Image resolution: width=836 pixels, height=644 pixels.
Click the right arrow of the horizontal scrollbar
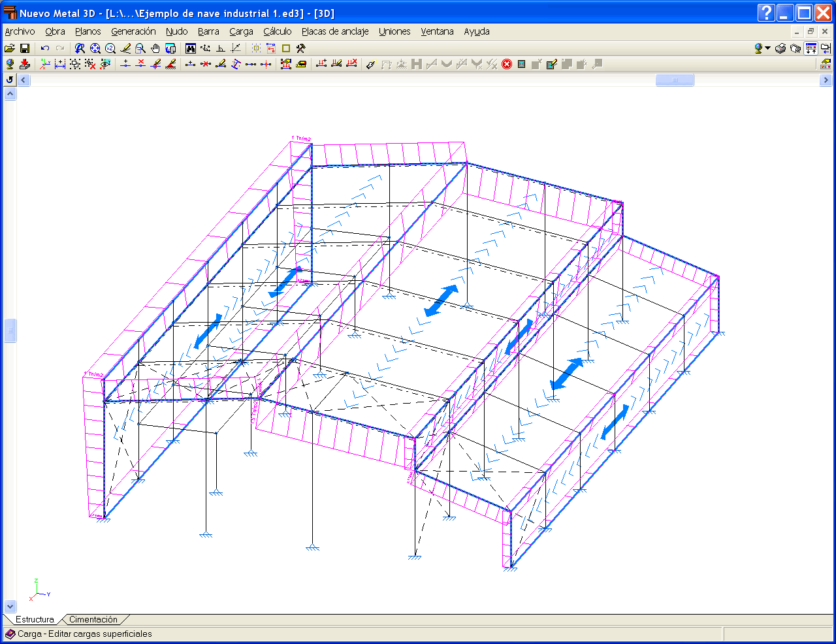click(826, 80)
